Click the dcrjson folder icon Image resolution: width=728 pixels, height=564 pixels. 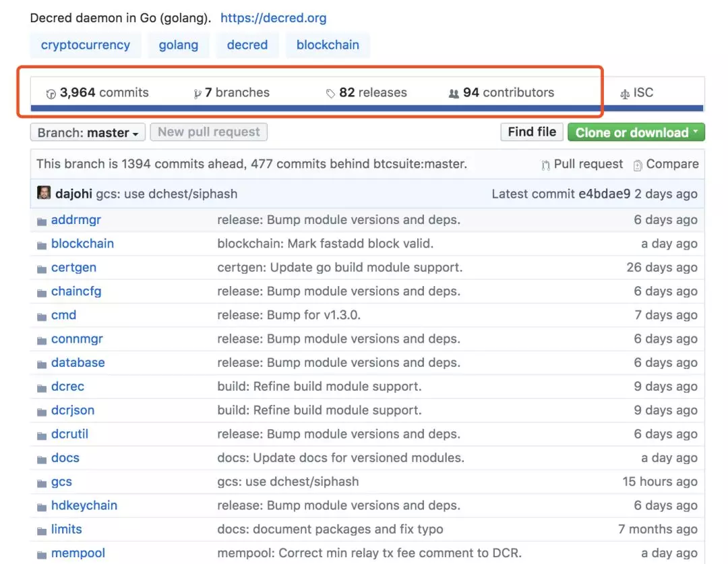point(42,412)
